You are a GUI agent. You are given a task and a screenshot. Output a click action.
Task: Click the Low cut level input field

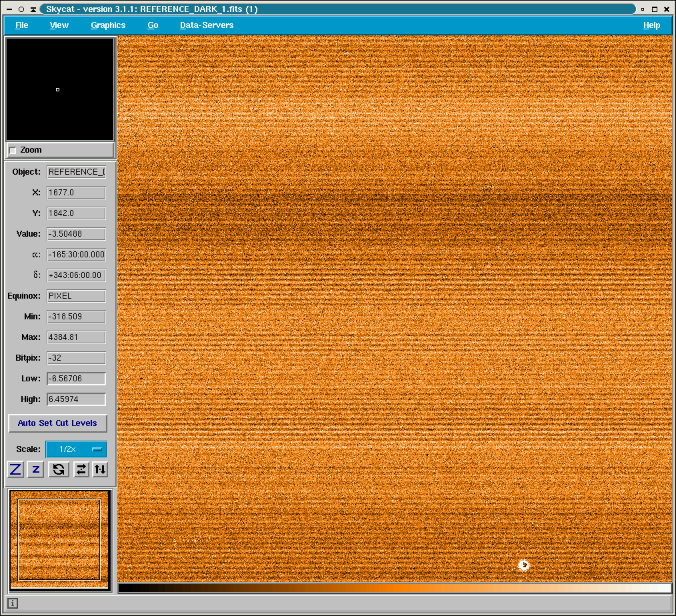point(76,379)
